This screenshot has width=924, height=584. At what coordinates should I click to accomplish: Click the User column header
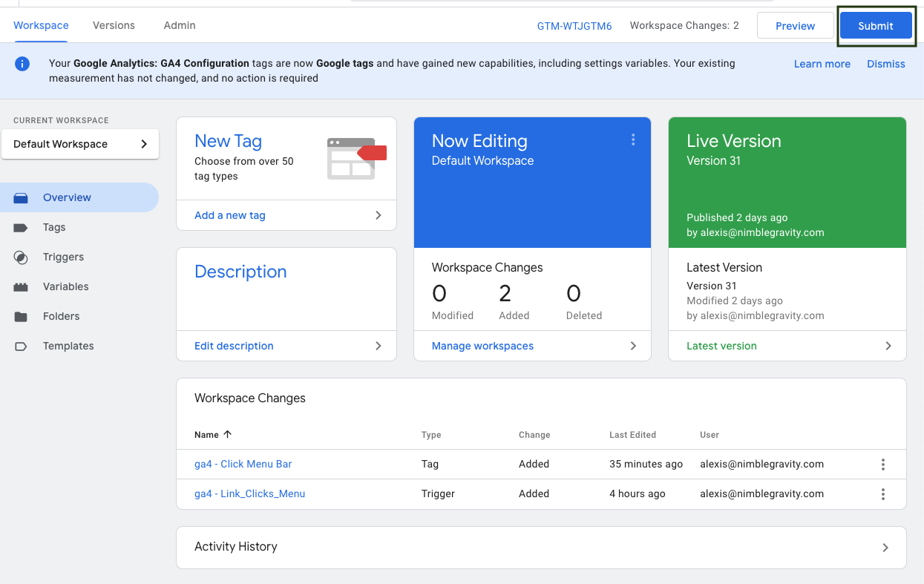pos(710,435)
